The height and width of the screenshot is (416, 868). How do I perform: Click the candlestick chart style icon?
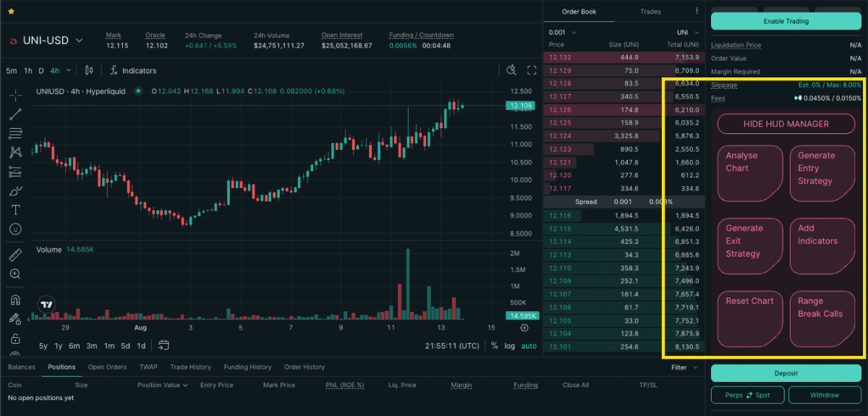[90, 71]
